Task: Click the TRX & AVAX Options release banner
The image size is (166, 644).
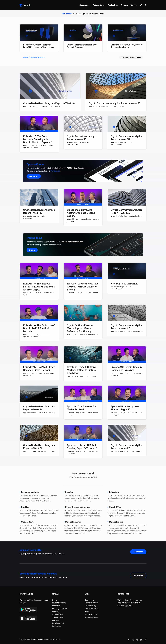Action: (x=83, y=14)
